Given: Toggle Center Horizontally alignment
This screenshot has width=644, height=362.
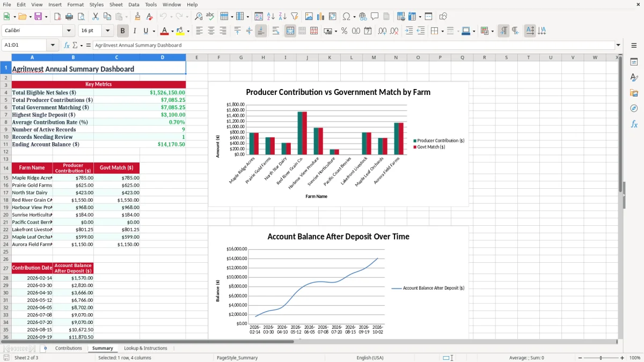Looking at the screenshot, I should pyautogui.click(x=211, y=31).
